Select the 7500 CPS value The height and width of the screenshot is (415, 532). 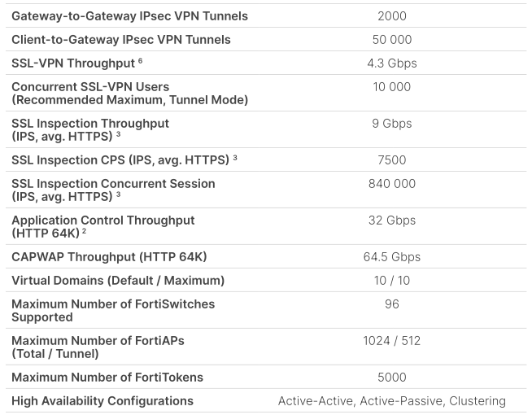pos(392,159)
